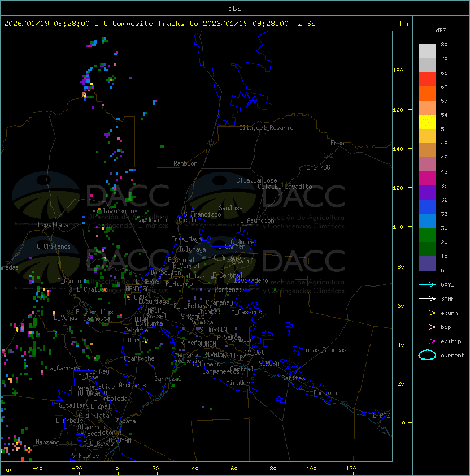The width and height of the screenshot is (470, 476).
Task: Click the Clla.SanJose place label
Action: point(256,180)
